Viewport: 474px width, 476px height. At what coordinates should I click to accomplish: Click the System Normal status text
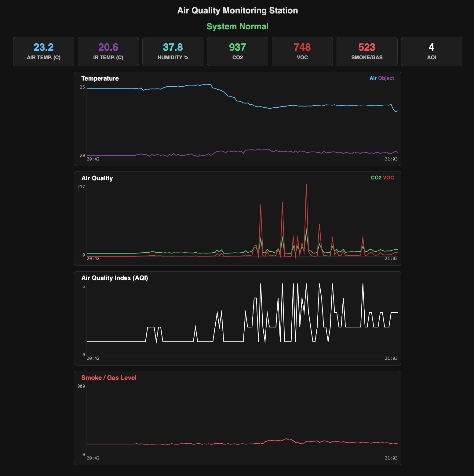click(x=237, y=27)
